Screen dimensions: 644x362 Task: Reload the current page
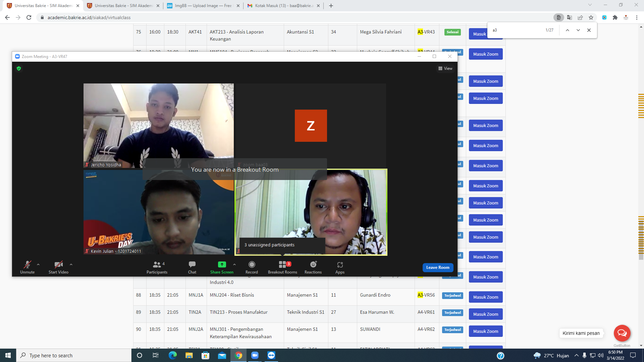[x=29, y=17]
